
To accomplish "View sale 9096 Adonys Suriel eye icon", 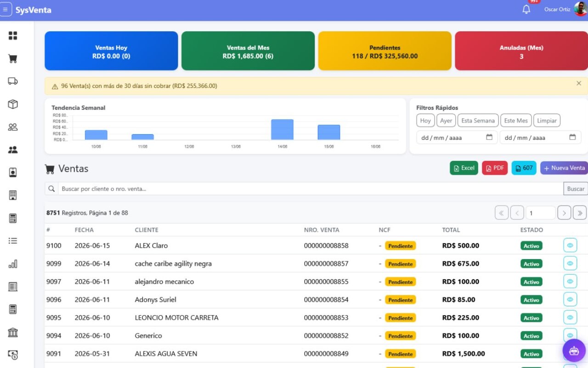I will 570,299.
